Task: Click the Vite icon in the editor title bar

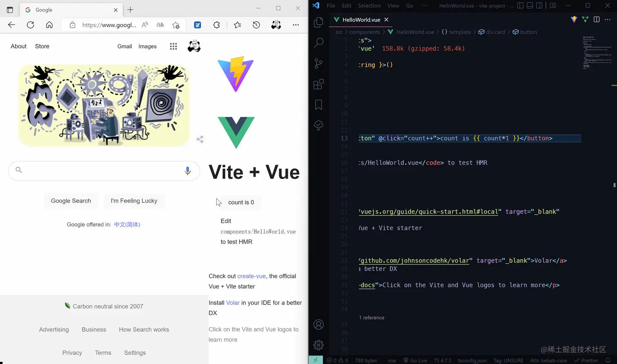Action: 574,20
